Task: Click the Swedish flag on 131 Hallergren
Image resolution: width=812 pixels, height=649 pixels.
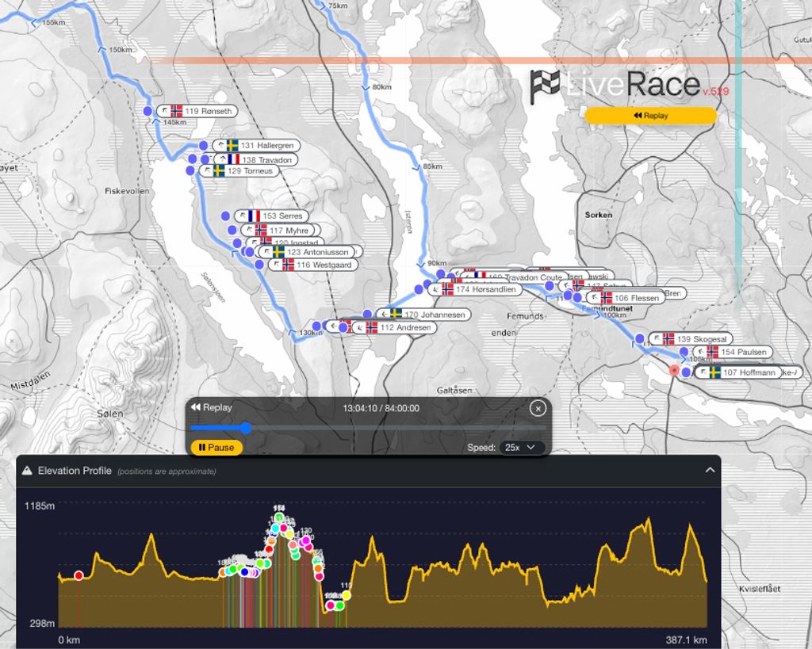Action: tap(232, 146)
